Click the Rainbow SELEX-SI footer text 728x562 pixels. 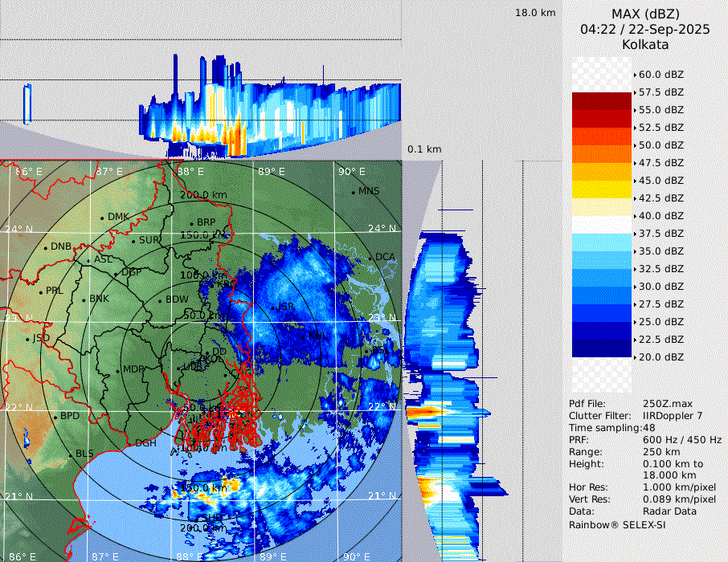pyautogui.click(x=617, y=524)
